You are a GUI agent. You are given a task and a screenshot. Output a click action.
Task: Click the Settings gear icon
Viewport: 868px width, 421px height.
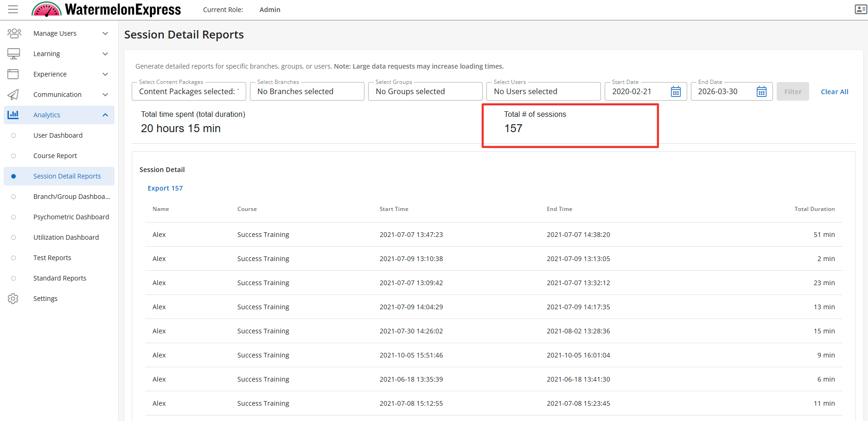tap(13, 299)
